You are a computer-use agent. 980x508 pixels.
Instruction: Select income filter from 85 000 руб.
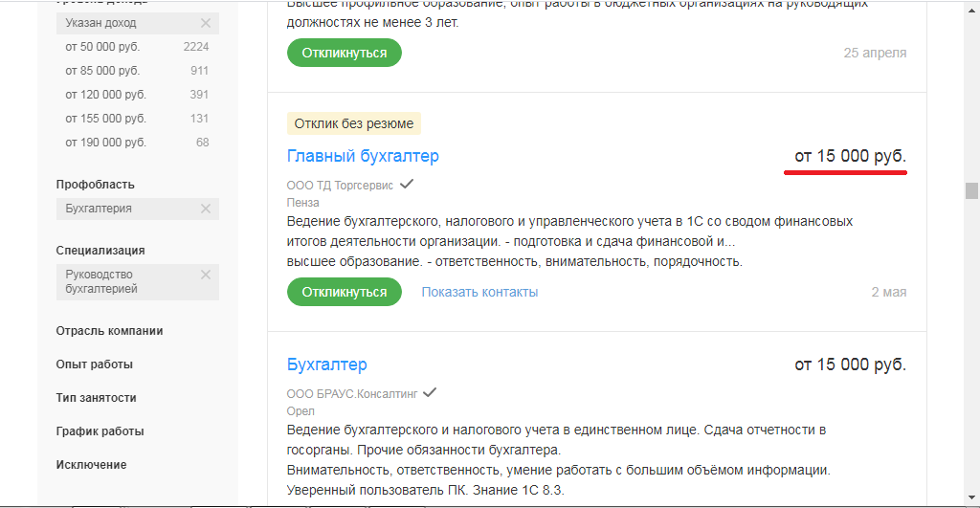pyautogui.click(x=103, y=71)
